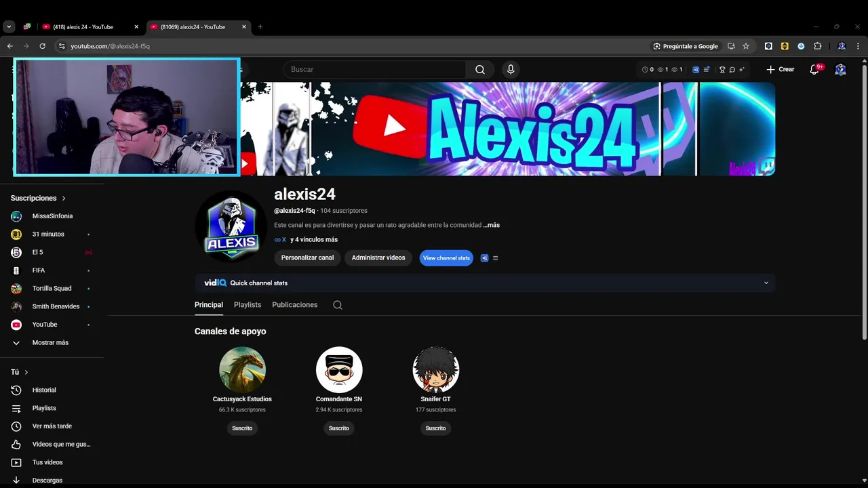Viewport: 868px width, 488px height.
Task: Go back to previous page
Action: [9, 46]
